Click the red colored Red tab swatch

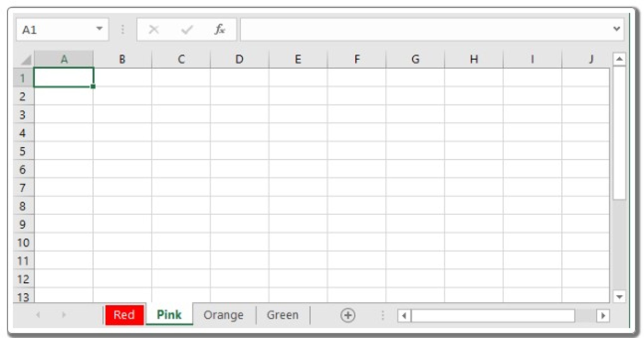point(124,315)
